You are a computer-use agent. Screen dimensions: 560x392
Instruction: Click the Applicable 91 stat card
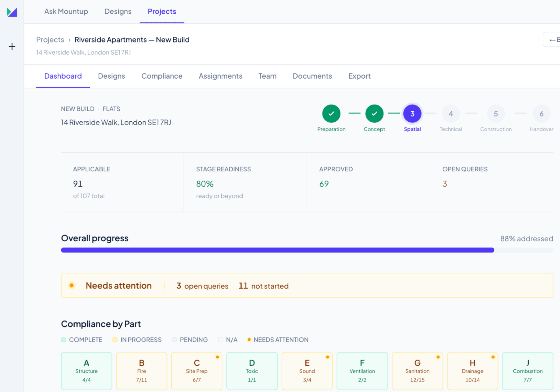[122, 182]
